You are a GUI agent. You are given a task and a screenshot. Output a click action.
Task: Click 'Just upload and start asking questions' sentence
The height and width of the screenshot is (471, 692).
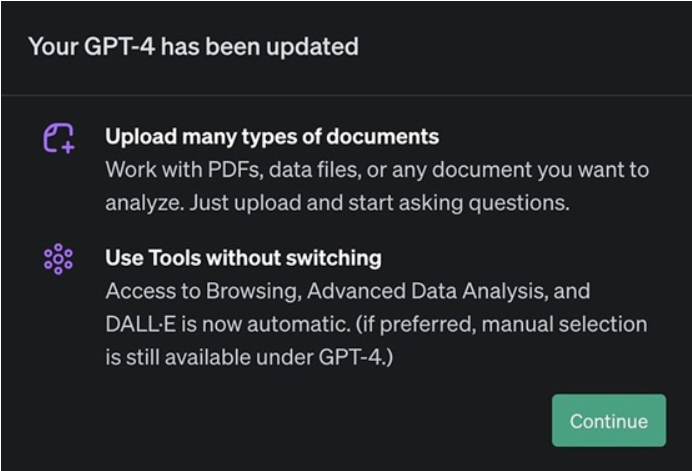point(380,203)
